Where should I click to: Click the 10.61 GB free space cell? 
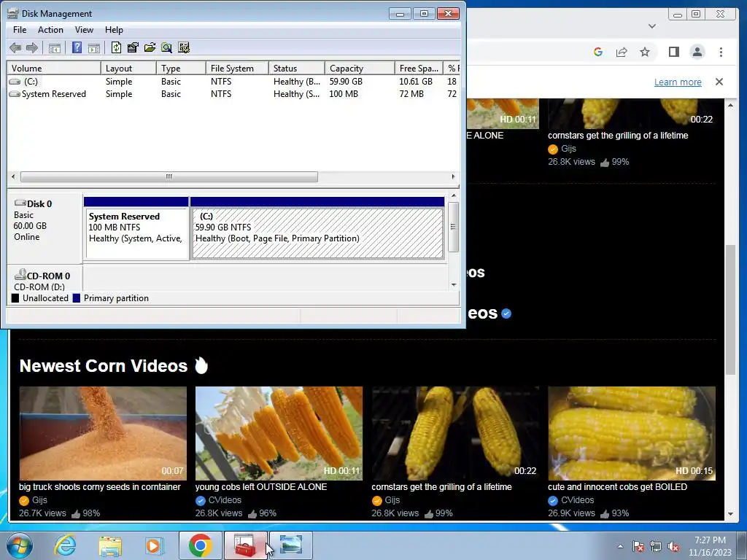pyautogui.click(x=416, y=82)
